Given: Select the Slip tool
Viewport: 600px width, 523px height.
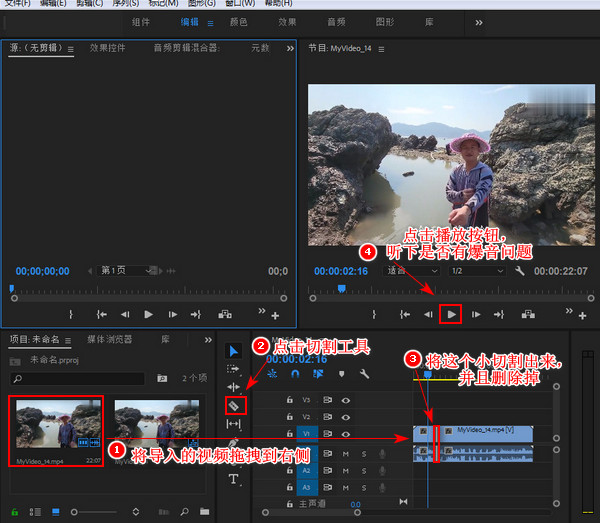Looking at the screenshot, I should point(233,424).
